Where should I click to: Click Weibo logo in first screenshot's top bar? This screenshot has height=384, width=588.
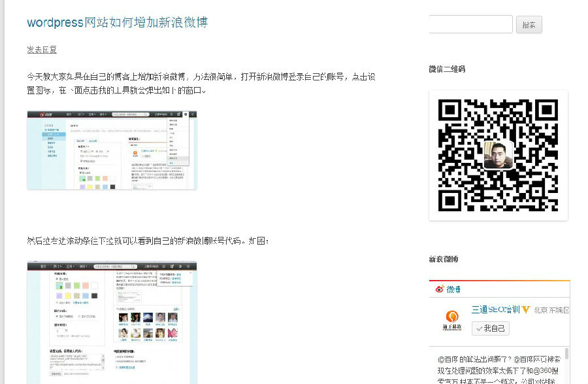(x=46, y=114)
